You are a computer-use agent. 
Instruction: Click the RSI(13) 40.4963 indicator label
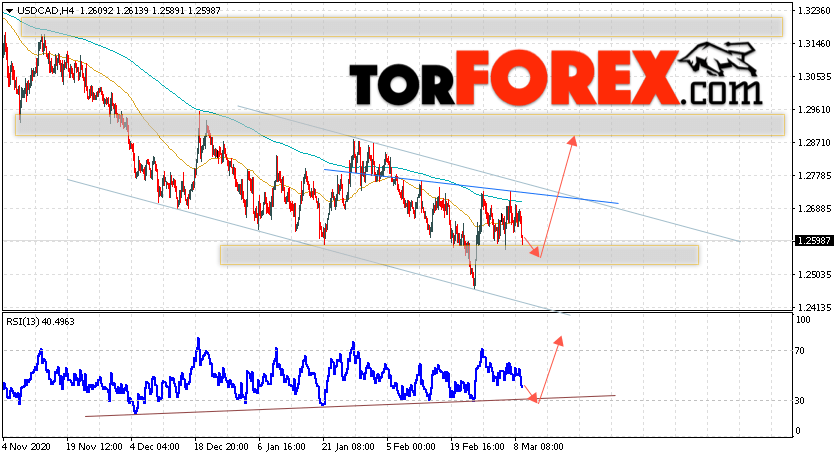click(x=41, y=322)
